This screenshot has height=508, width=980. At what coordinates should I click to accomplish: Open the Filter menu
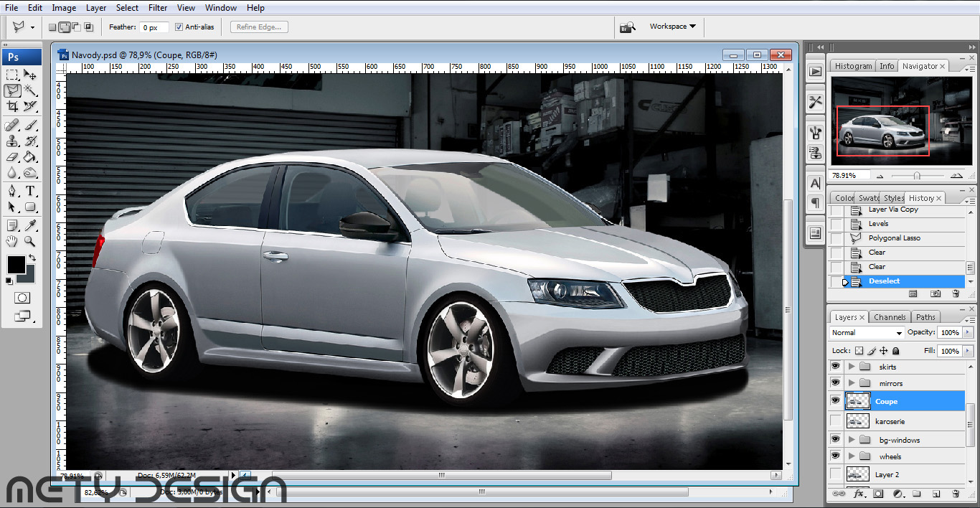pos(158,8)
